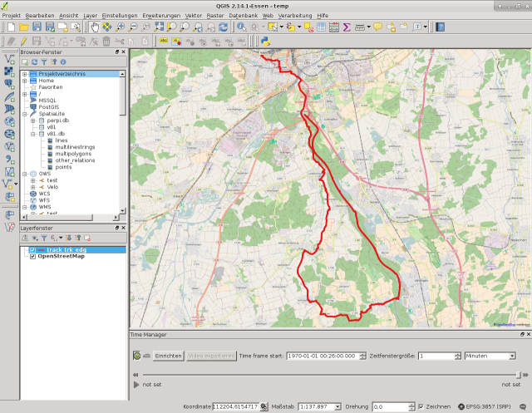
Task: Filter the Browser panel with funnel icon
Action: [44, 62]
